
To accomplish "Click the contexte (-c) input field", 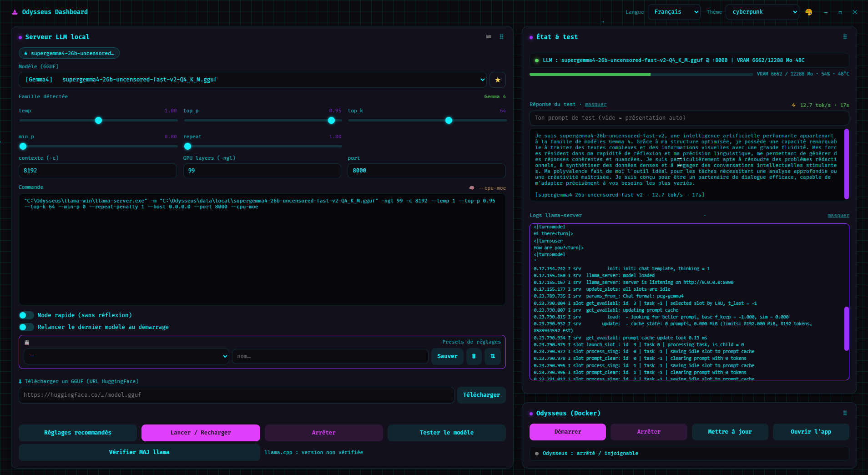I will pyautogui.click(x=98, y=171).
